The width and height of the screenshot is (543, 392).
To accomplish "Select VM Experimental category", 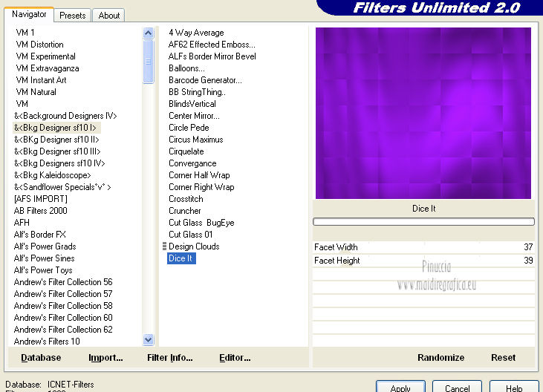I will [45, 56].
